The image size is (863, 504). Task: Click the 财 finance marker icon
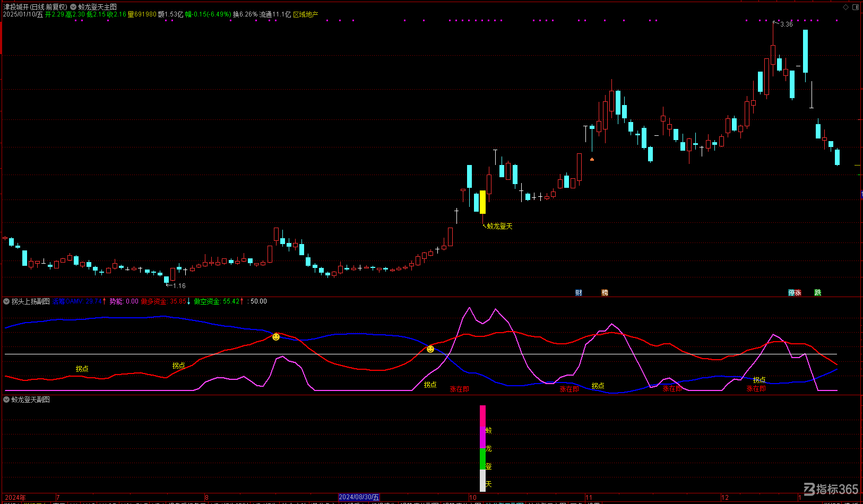click(579, 293)
